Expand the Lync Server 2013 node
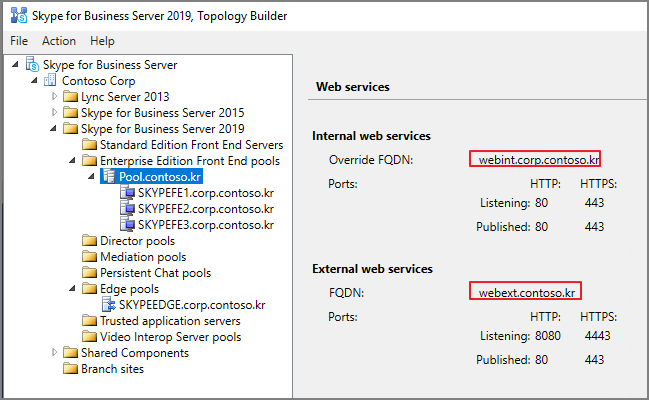 54,96
